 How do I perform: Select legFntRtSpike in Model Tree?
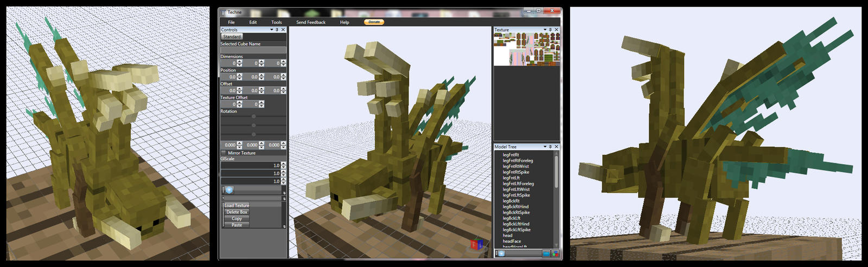(x=516, y=172)
